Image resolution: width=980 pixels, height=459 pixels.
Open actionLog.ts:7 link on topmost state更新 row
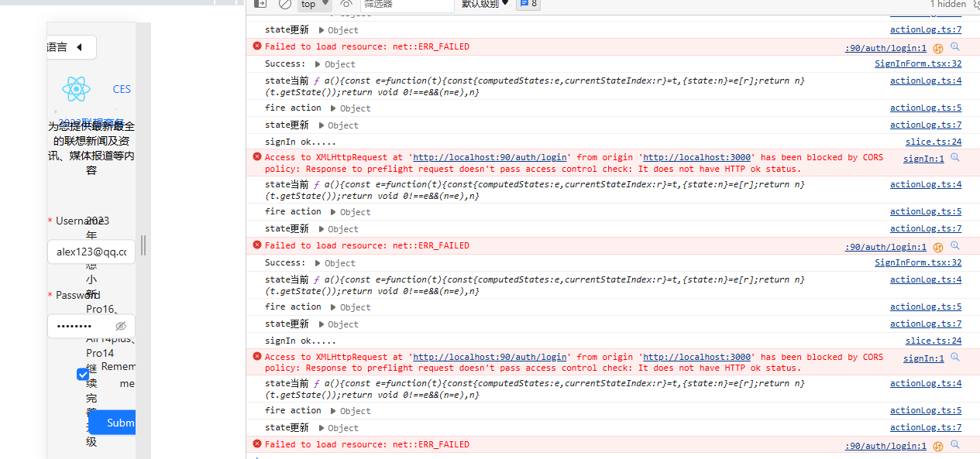(x=926, y=30)
